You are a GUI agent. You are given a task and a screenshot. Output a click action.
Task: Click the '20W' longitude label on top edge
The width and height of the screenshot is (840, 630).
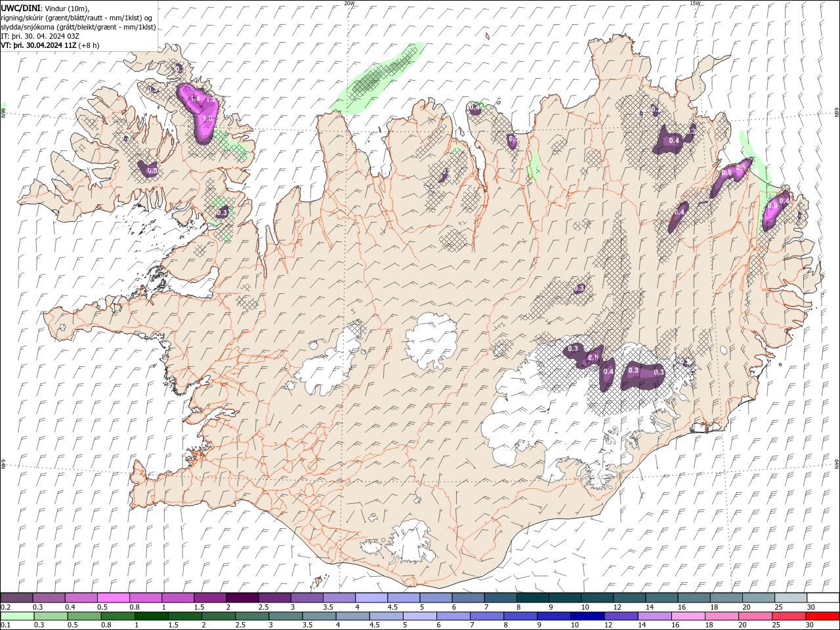pos(349,3)
